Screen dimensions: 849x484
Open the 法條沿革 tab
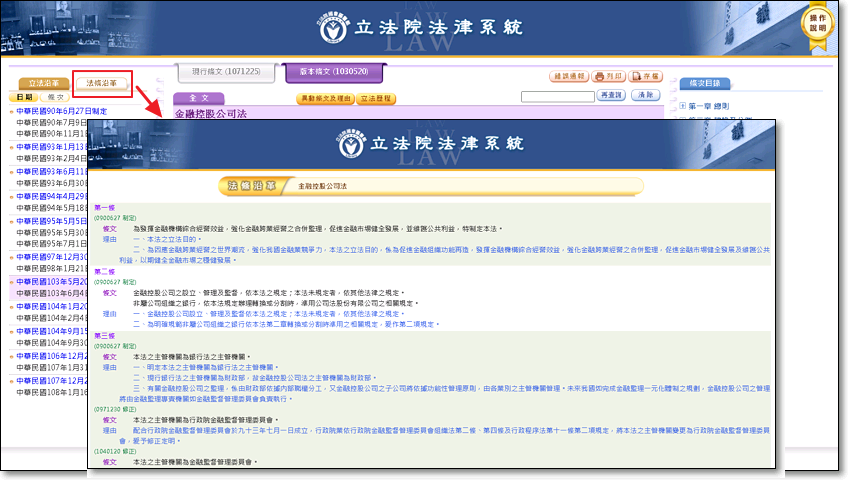coord(101,84)
